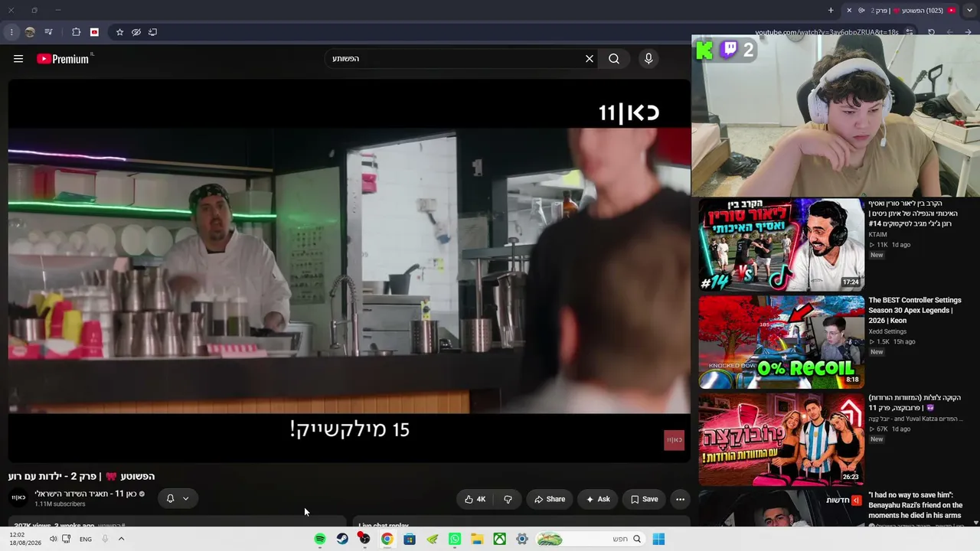
Task: Click the Ask button
Action: coord(598,499)
